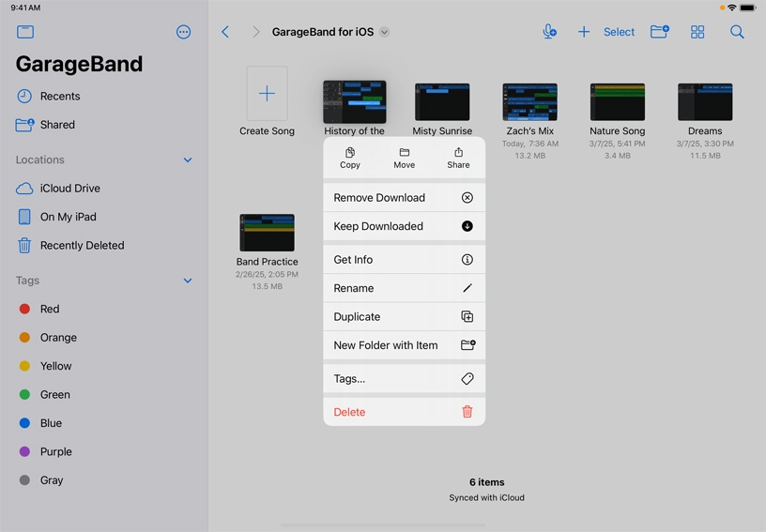Open the sidebar more options ellipsis
Image resolution: width=766 pixels, height=532 pixels.
(x=183, y=32)
